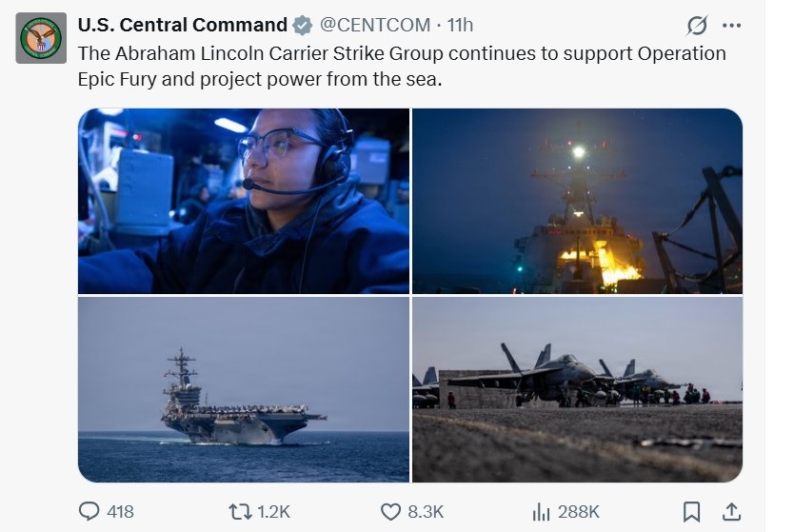Click the blue verified badge
This screenshot has height=532, width=794.
(x=302, y=25)
